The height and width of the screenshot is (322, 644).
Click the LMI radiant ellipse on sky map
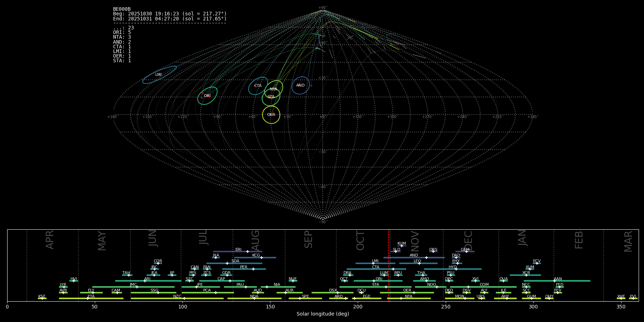(160, 75)
